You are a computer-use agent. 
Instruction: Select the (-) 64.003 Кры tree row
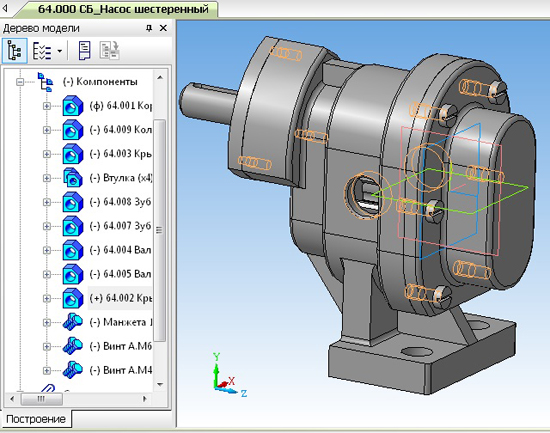[121, 154]
